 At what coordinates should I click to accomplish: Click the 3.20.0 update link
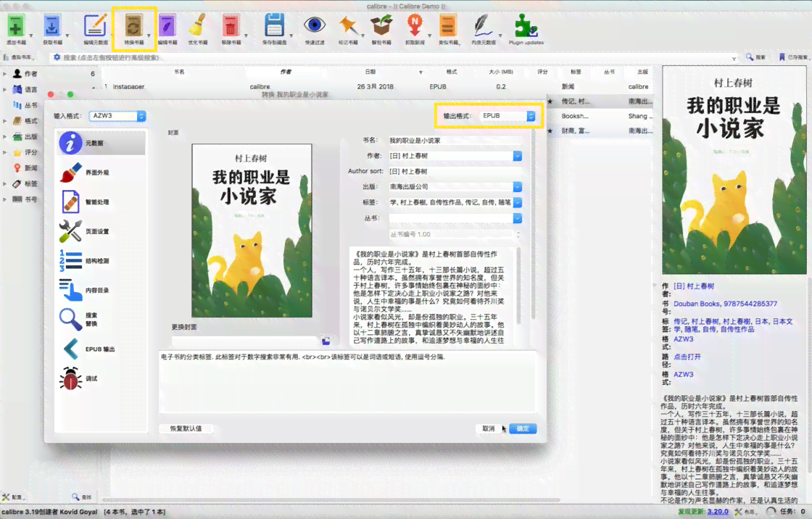click(x=718, y=512)
